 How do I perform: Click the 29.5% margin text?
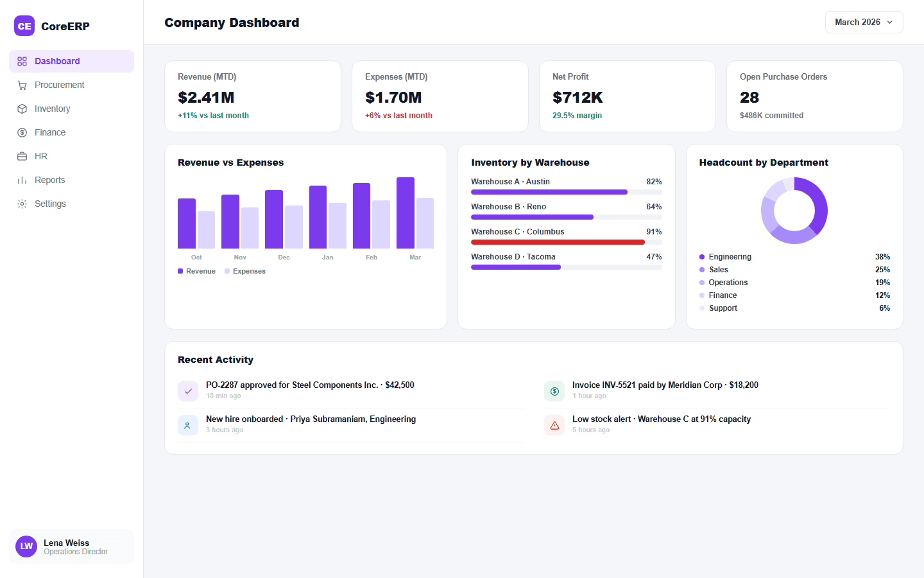(577, 116)
